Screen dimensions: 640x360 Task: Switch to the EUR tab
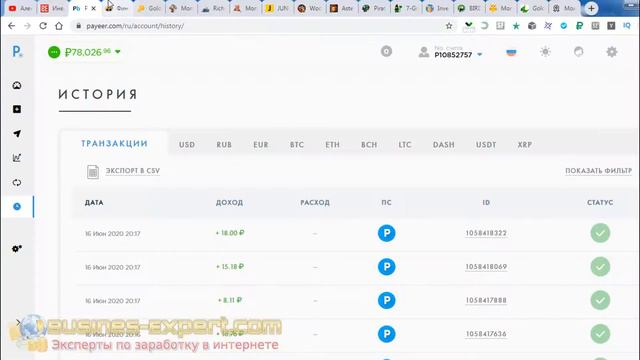click(x=261, y=144)
